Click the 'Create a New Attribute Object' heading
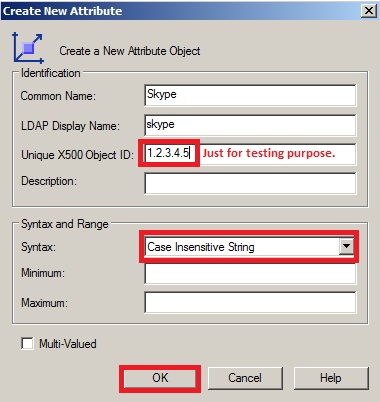380x402 pixels. pyautogui.click(x=130, y=51)
